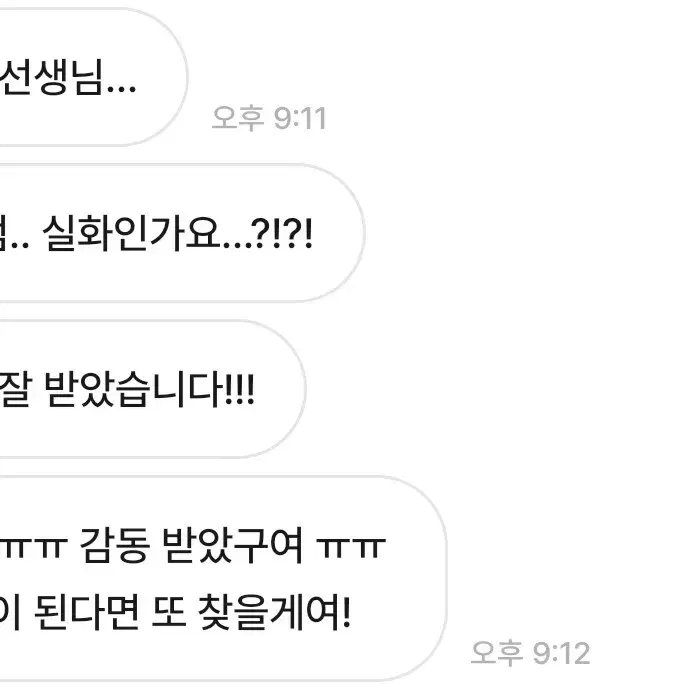Screen dimensions: 696x696
Task: Click the word '감동' in the last bubble
Action: 115,545
